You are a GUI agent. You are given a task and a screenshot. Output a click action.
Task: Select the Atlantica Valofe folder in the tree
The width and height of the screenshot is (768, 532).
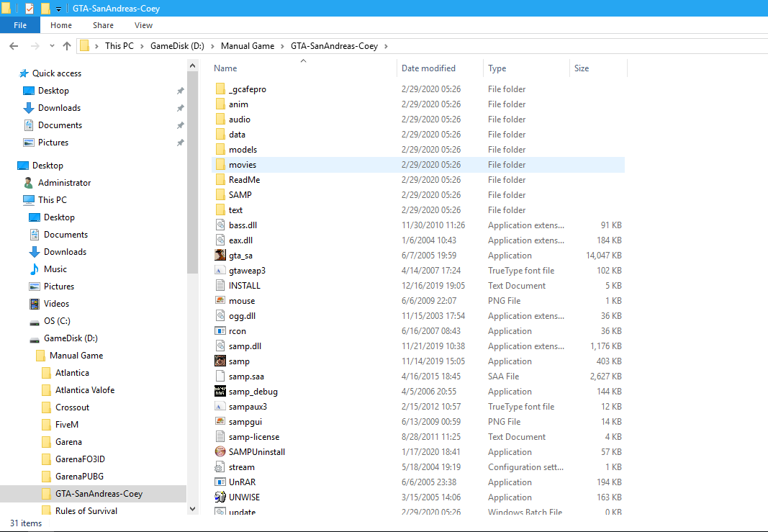(x=85, y=390)
